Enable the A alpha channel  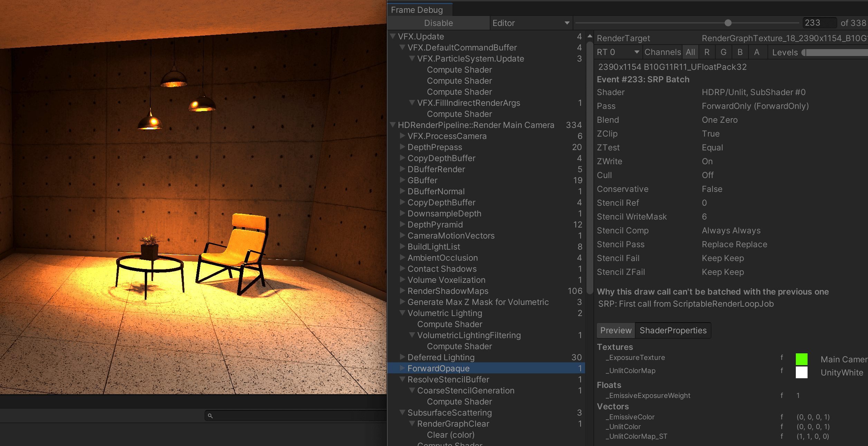click(756, 52)
